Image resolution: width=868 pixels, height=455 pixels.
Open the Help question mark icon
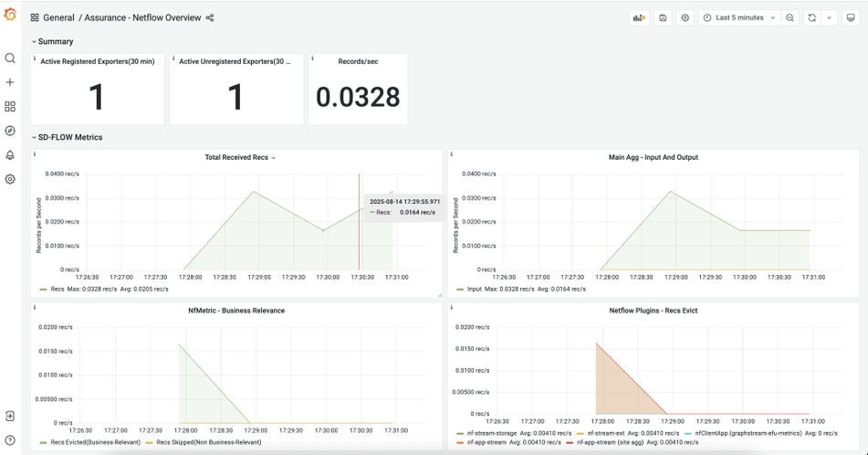[x=10, y=440]
